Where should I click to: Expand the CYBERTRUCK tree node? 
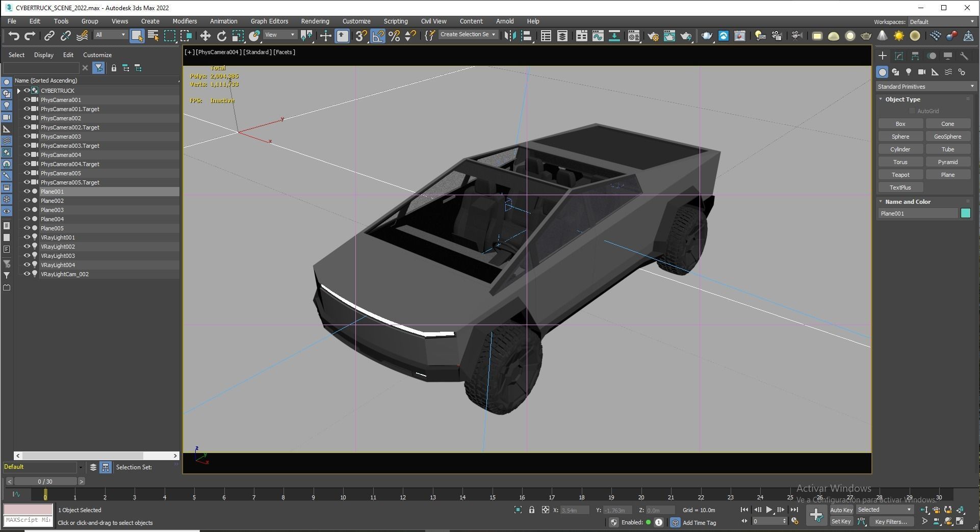pos(19,91)
